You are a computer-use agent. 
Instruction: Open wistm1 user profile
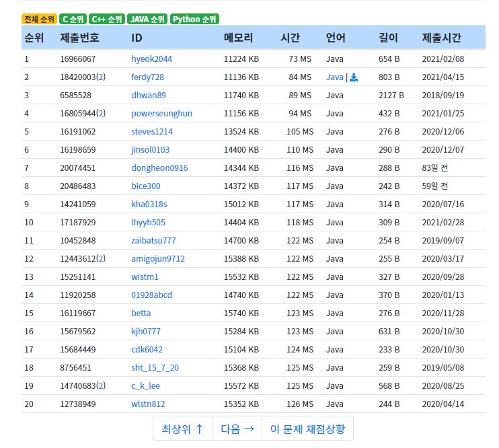point(145,277)
